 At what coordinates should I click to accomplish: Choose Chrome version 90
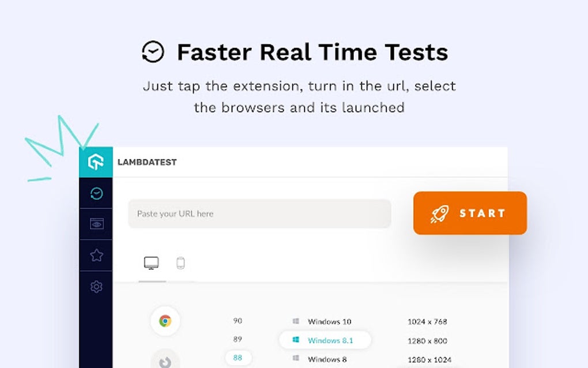(x=238, y=321)
